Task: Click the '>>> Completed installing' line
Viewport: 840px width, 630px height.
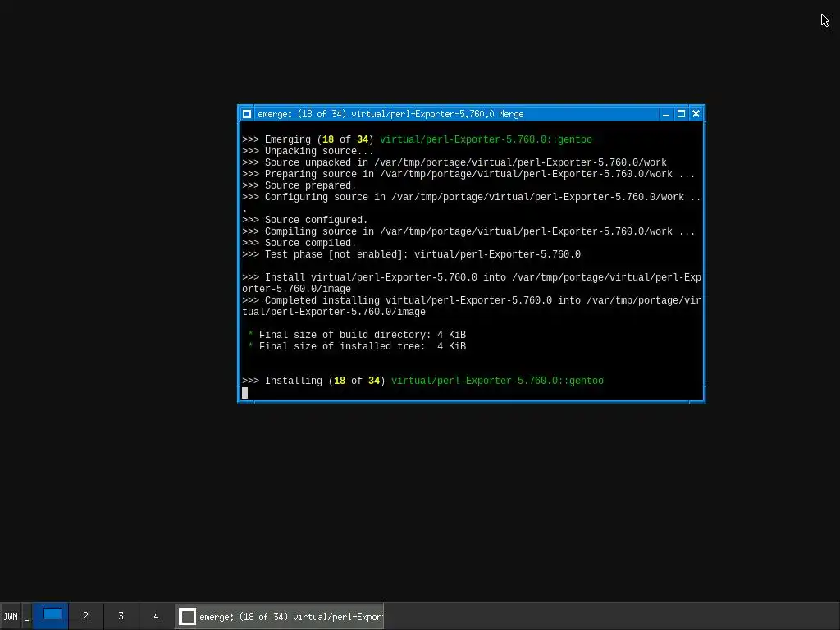Action: 472,306
